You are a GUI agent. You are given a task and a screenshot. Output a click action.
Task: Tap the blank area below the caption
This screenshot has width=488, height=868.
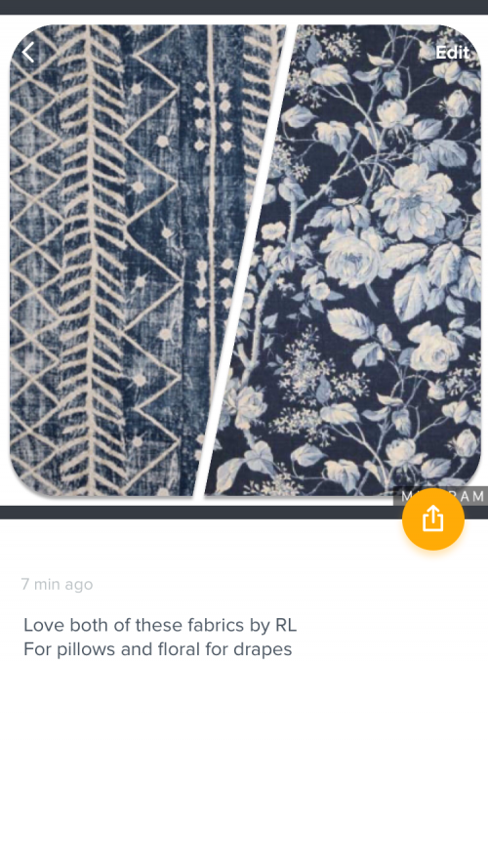[x=244, y=764]
